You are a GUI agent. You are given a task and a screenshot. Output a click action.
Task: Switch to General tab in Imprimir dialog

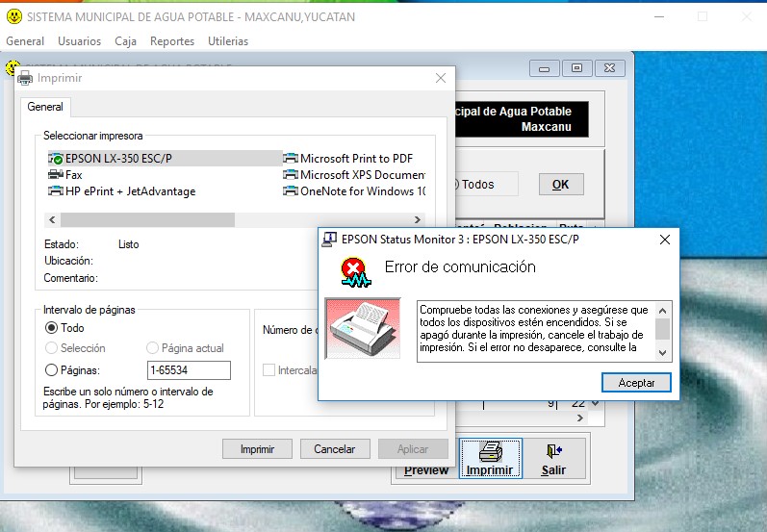click(x=45, y=107)
